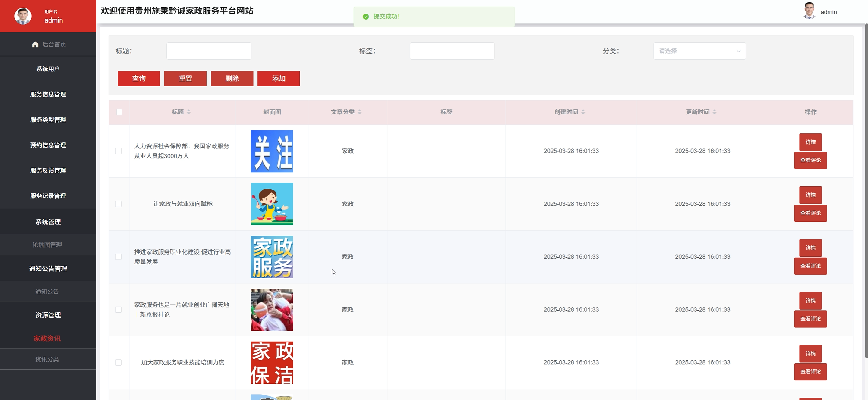
Task: Open the 资讯分类 submenu item
Action: [x=47, y=359]
